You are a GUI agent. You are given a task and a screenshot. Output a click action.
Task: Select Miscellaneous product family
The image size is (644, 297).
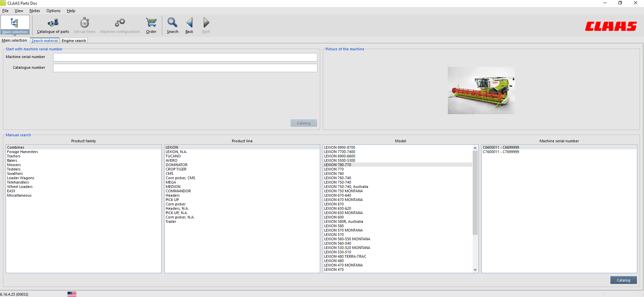pyautogui.click(x=83, y=195)
